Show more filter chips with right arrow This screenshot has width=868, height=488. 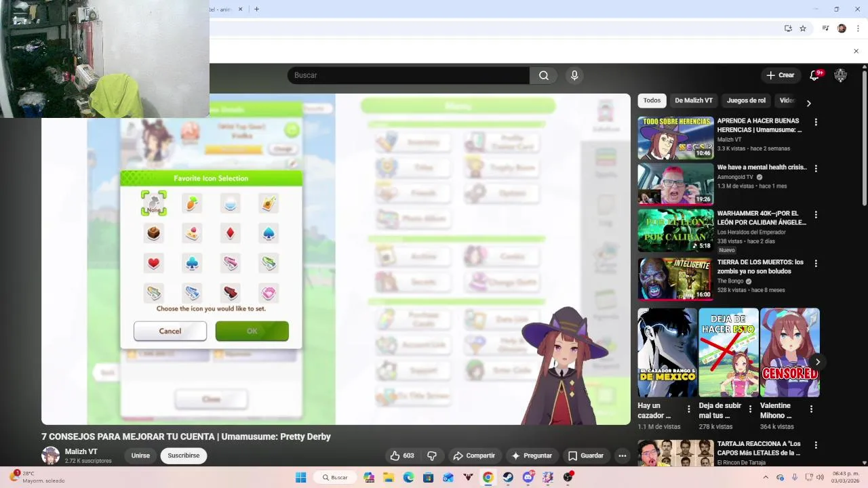click(x=808, y=103)
